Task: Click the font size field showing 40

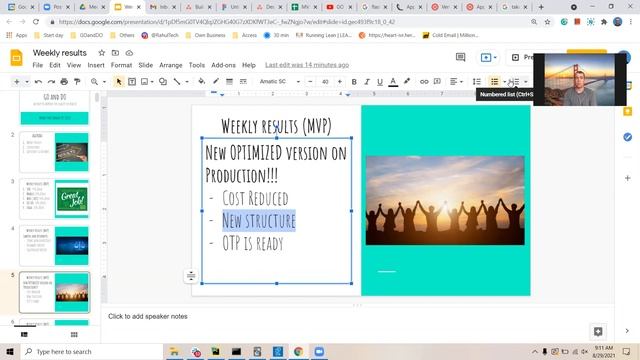Action: (325, 82)
